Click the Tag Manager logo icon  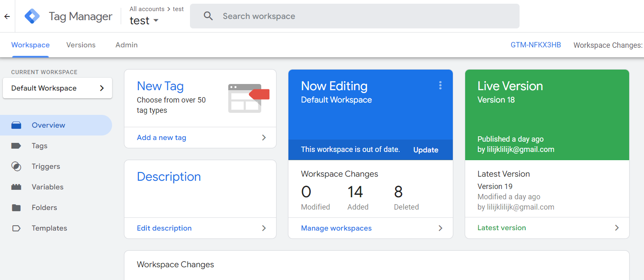pos(32,16)
